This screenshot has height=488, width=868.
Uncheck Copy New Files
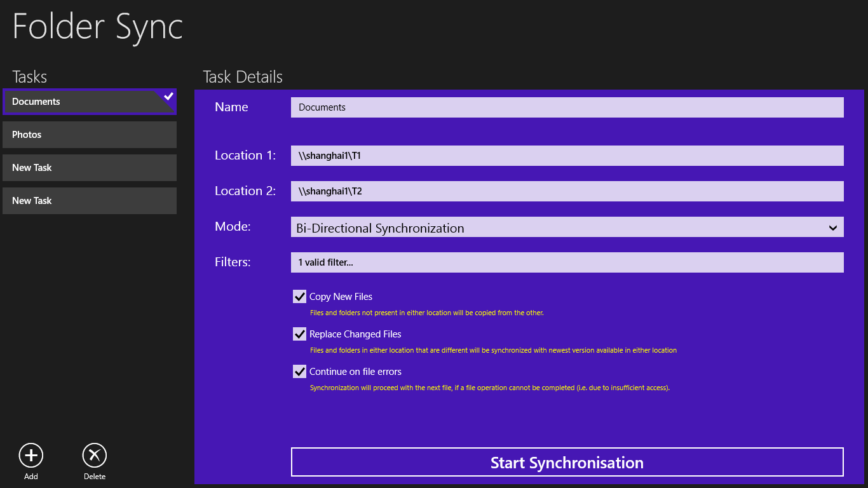tap(299, 296)
